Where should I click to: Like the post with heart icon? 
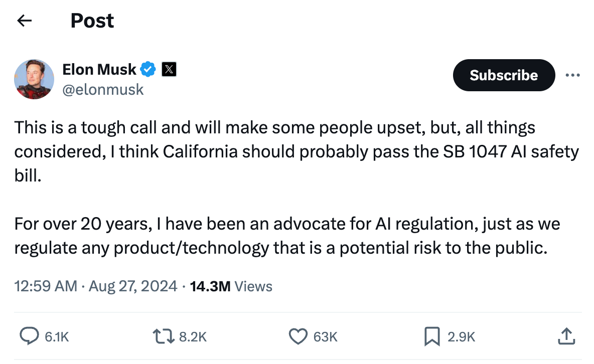pos(298,336)
